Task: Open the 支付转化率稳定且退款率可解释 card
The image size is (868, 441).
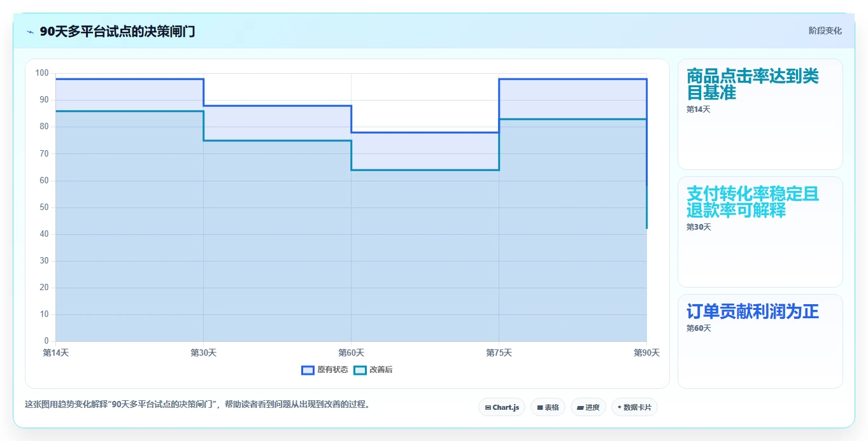Action: [x=760, y=232]
